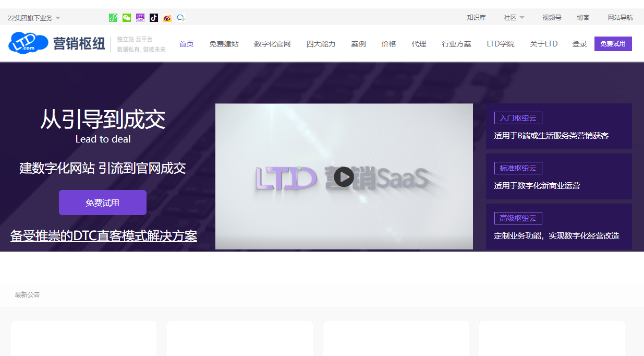
Task: Click 建数字化网站 引流到官网成交 text
Action: click(x=103, y=168)
